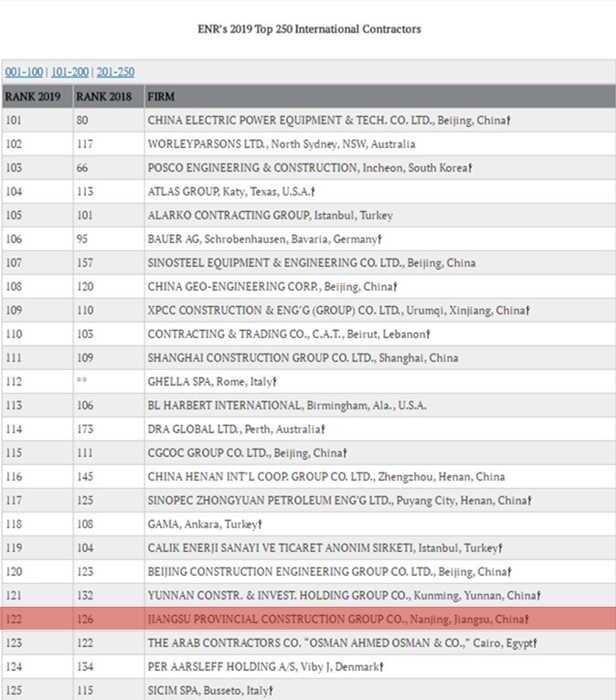Select YUNNAN CONSTR. & INVEST. HOLDING cell
The width and height of the screenshot is (616, 700).
(x=380, y=595)
